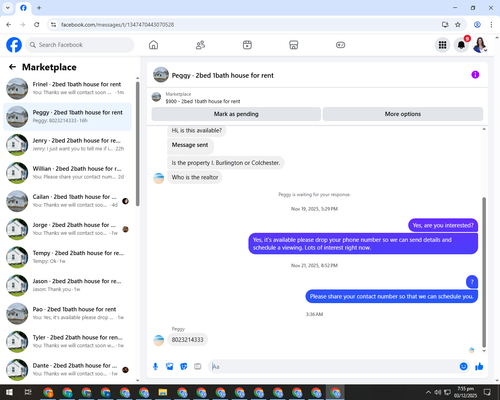Open the Windows Start menu
Viewport: 500px width, 400px height.
9,392
